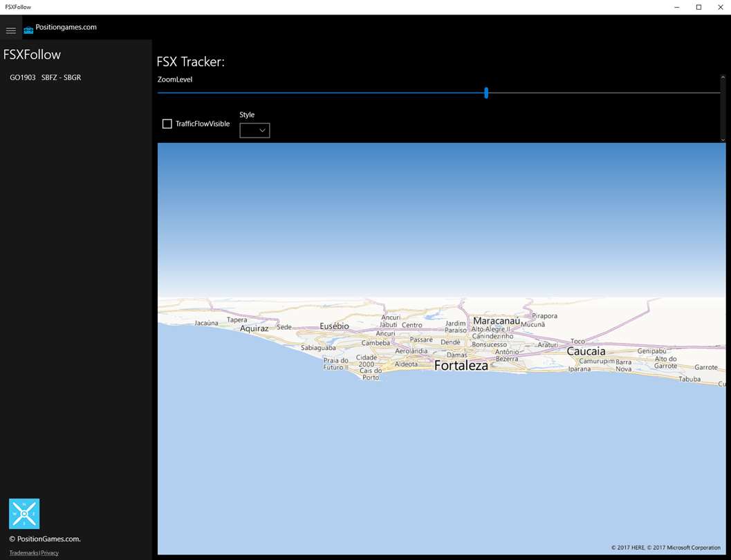Maximize the FSXFollow window
This screenshot has width=731, height=560.
(x=698, y=7)
